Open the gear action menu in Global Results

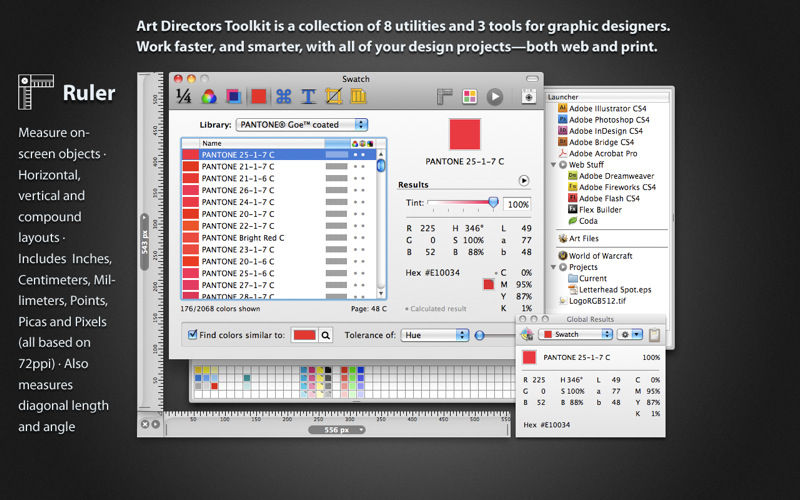[630, 334]
